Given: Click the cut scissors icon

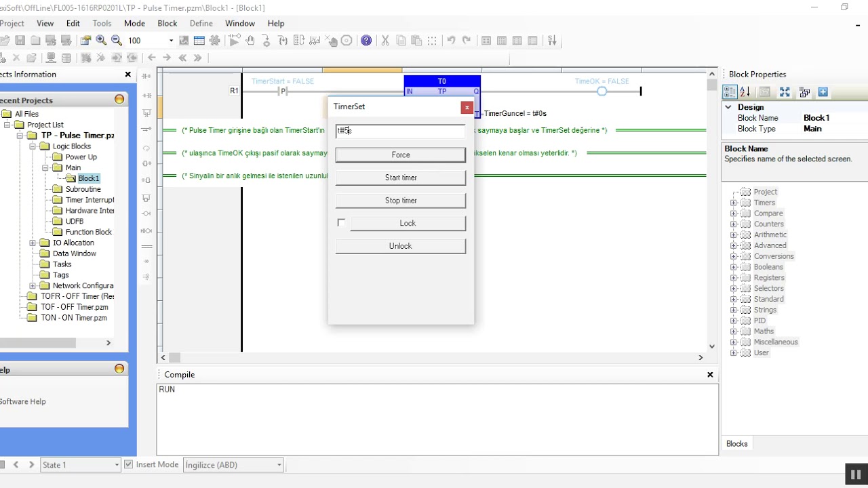Looking at the screenshot, I should [385, 41].
